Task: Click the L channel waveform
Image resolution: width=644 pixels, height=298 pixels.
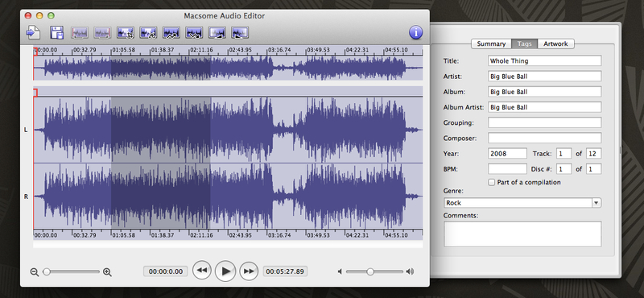Action: click(x=228, y=130)
